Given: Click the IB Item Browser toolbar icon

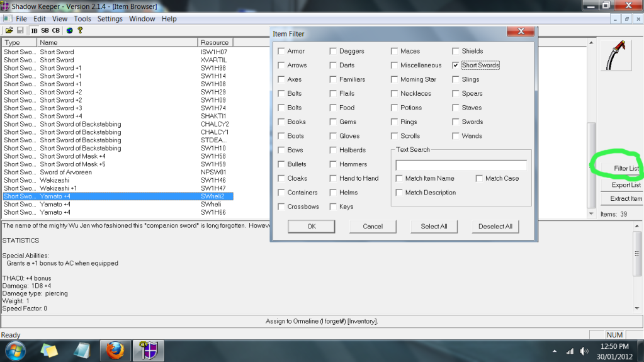Looking at the screenshot, I should point(34,30).
